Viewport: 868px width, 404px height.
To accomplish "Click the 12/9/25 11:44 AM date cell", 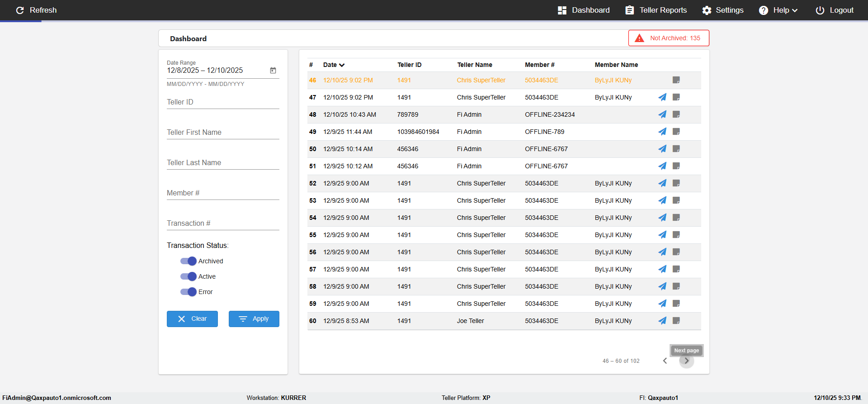I will coord(348,132).
